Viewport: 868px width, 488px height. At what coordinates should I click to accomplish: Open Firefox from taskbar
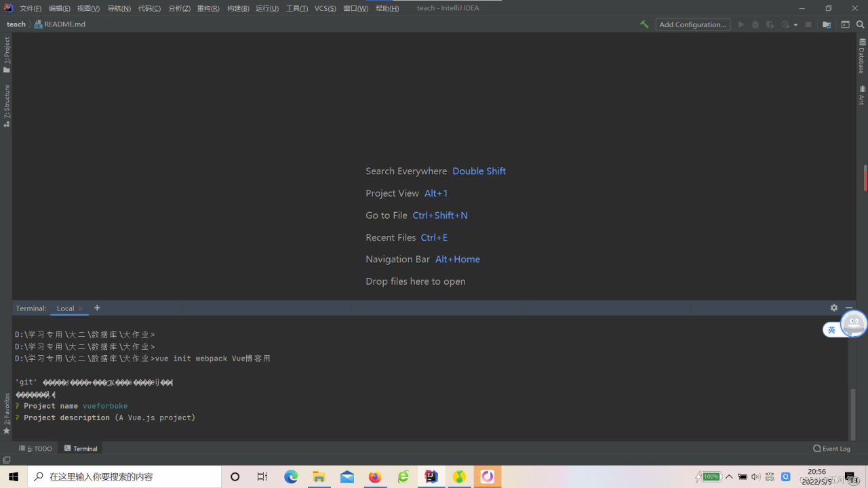click(x=375, y=476)
